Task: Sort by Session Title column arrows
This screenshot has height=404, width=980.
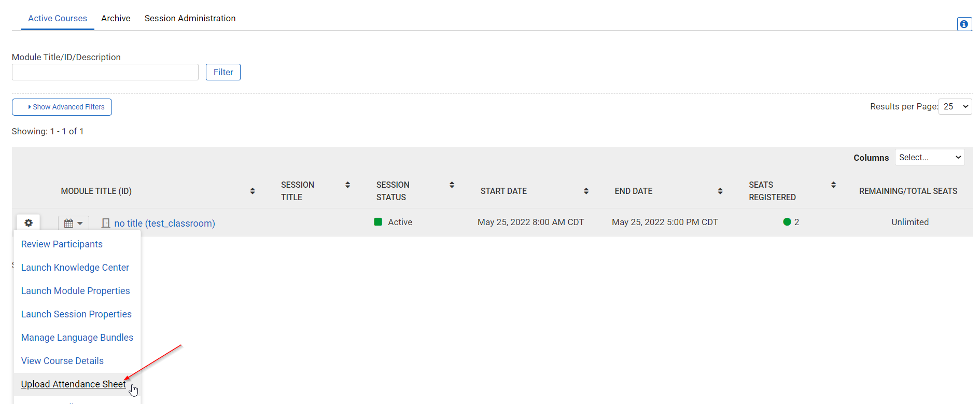Action: 347,185
